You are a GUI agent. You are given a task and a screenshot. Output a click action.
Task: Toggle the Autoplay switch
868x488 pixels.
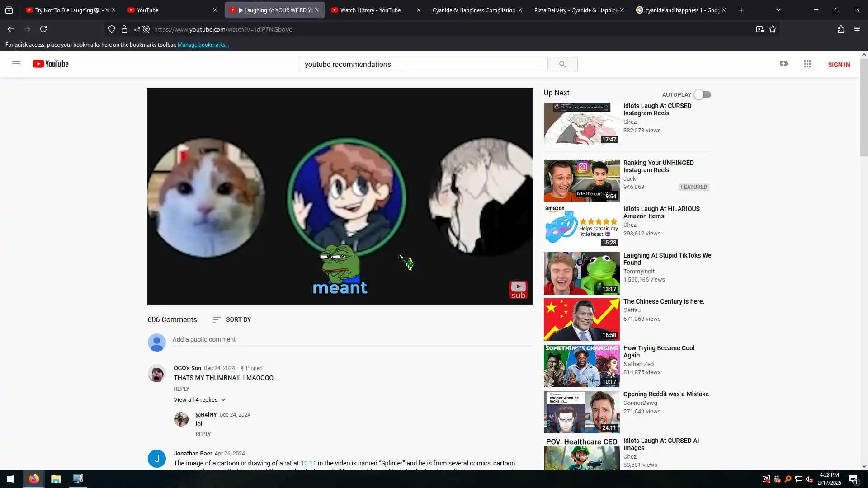click(703, 94)
